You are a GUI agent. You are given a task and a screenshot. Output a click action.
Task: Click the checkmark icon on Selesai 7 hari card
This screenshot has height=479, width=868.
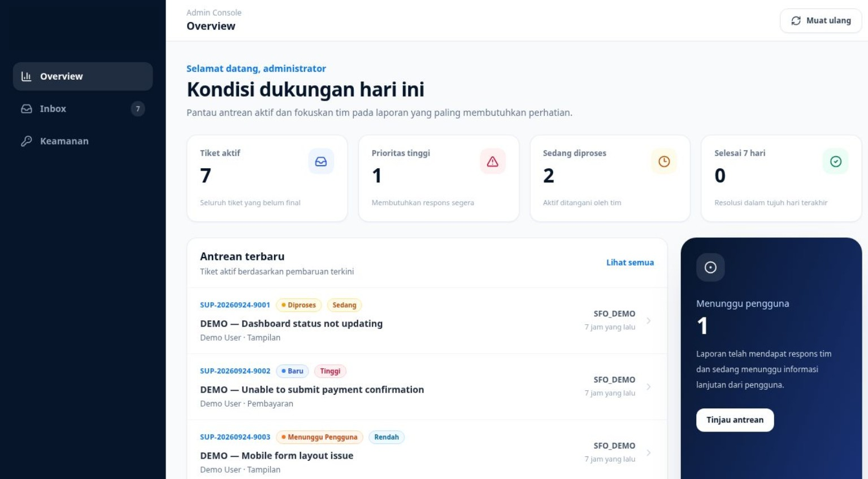click(x=836, y=162)
